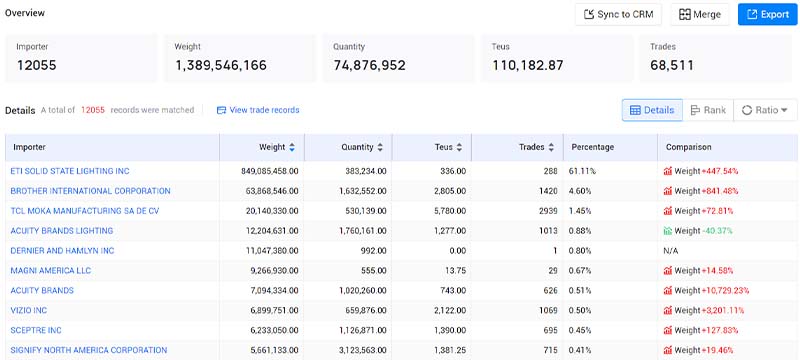Open BROTHER INTERNATIONAL CORPORATION link
The image size is (800, 360).
pos(90,191)
